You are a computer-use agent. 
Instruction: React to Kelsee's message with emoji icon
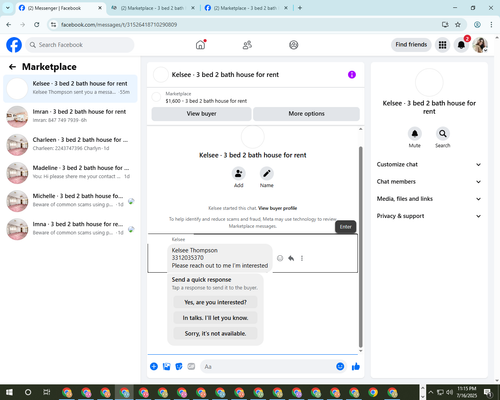(x=280, y=258)
